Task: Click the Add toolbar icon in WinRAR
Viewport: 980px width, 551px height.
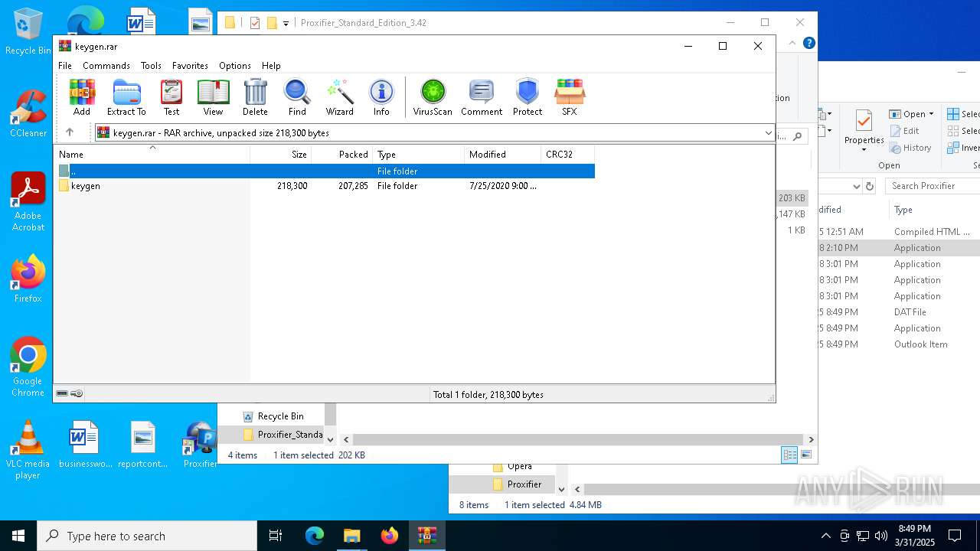Action: tap(82, 97)
